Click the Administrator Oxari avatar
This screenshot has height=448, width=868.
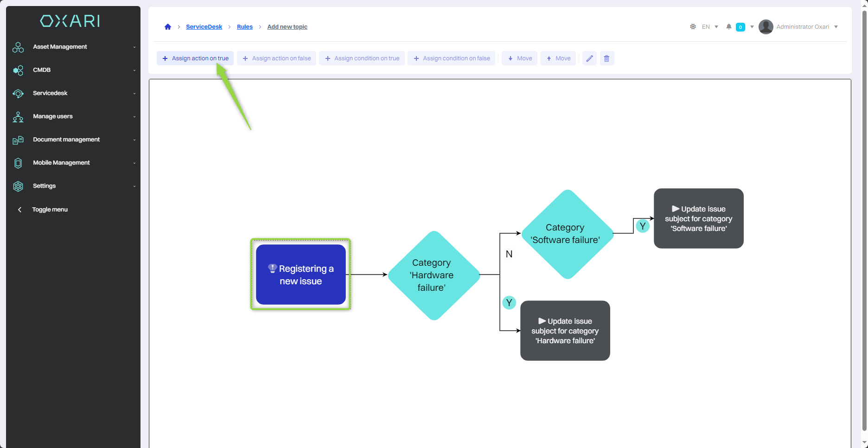pos(766,27)
